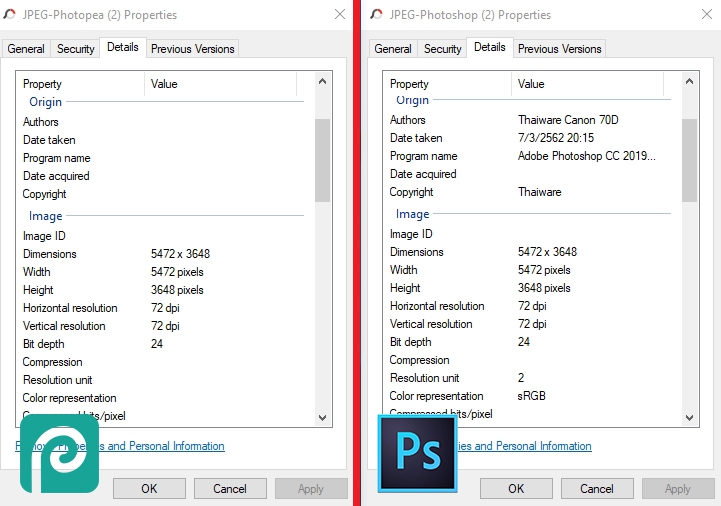Click '7/3/2562 20:15' Date taken value

(x=556, y=138)
